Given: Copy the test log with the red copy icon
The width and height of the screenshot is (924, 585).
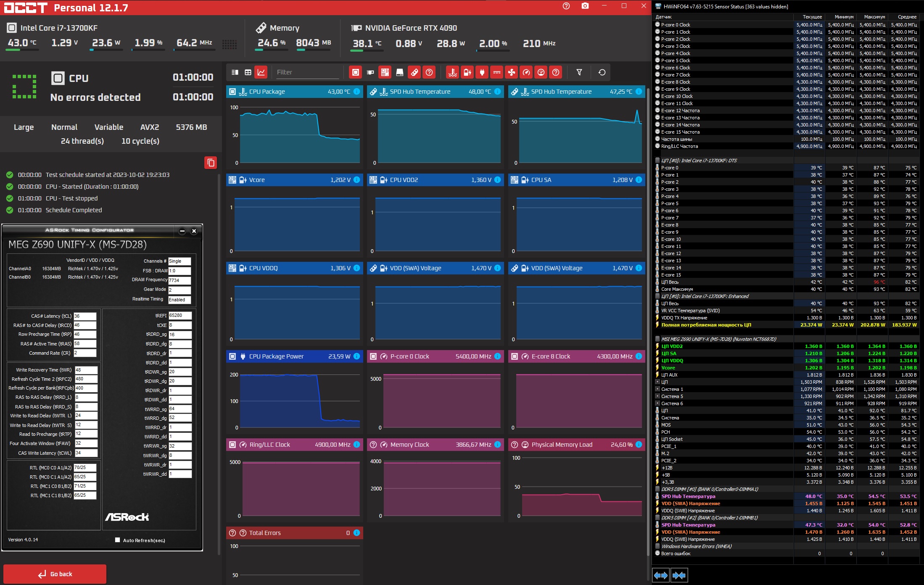Looking at the screenshot, I should pos(211,163).
